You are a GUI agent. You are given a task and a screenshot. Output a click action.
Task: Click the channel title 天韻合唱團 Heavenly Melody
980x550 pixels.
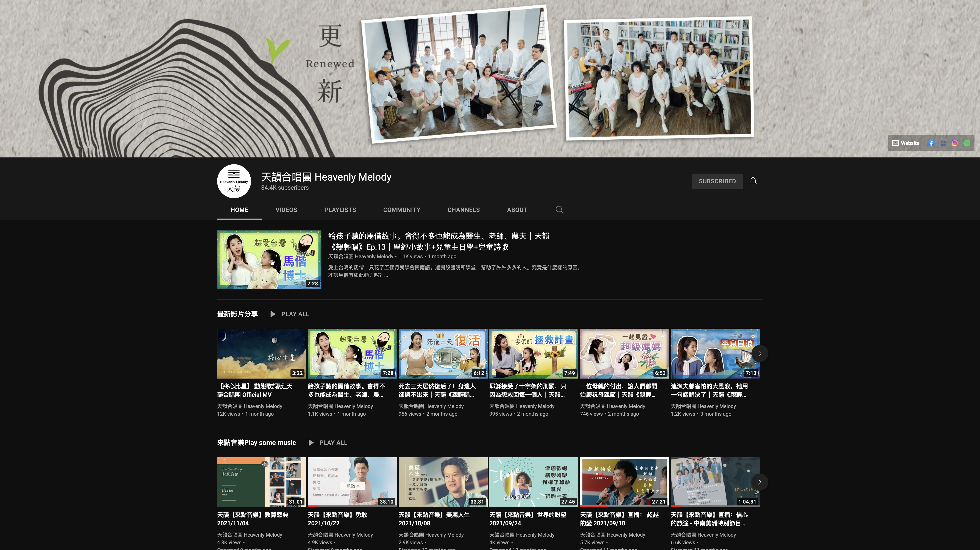[x=326, y=177]
